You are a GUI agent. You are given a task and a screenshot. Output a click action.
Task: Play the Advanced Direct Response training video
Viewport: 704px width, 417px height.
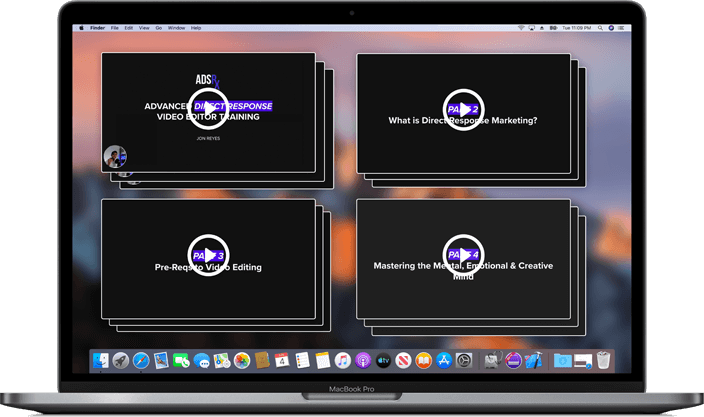[208, 109]
